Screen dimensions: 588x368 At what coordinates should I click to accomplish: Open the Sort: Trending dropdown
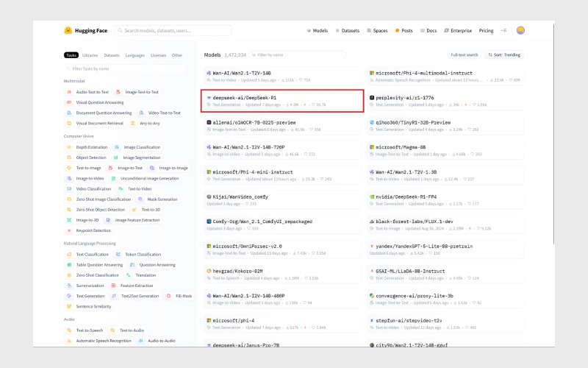[504, 55]
